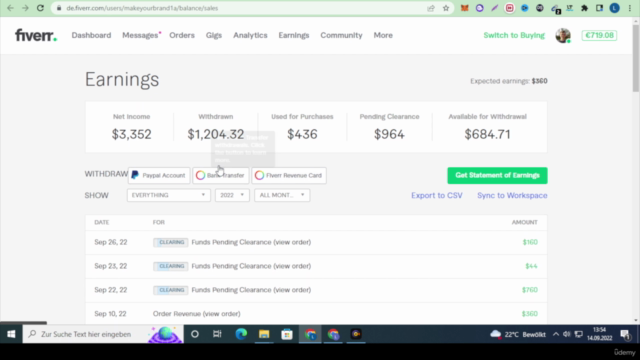Screen dimensions: 640x360
Task: Open view order for Sep 26, 22 entry
Action: [x=292, y=242]
